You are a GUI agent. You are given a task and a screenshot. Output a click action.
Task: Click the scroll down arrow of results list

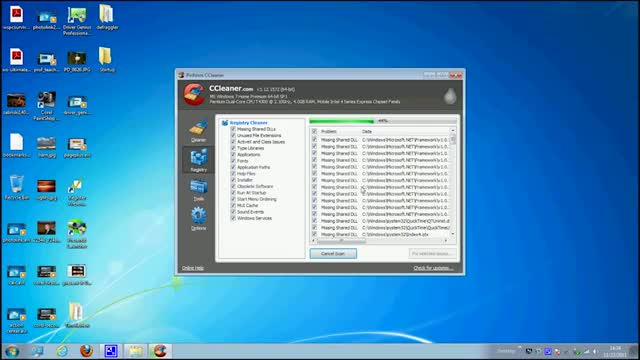pos(453,234)
